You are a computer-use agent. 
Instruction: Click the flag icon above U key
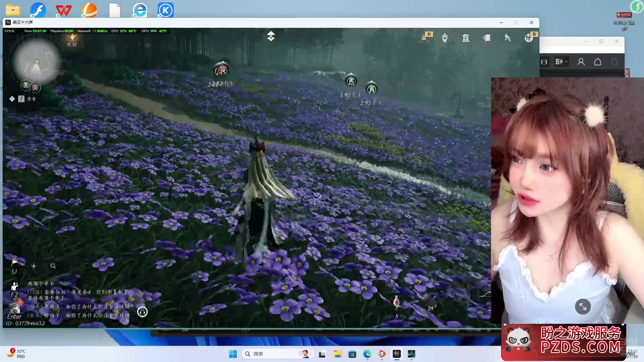coord(14,262)
